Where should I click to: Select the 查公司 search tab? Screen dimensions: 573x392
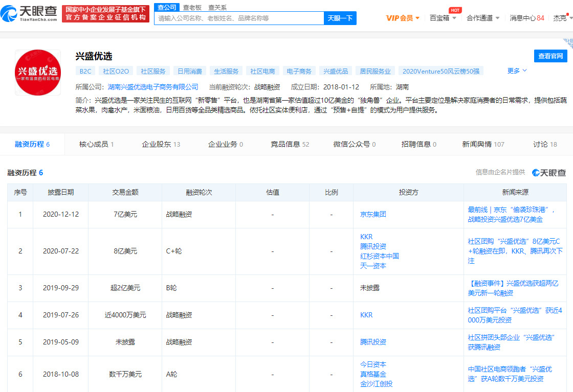coord(167,7)
